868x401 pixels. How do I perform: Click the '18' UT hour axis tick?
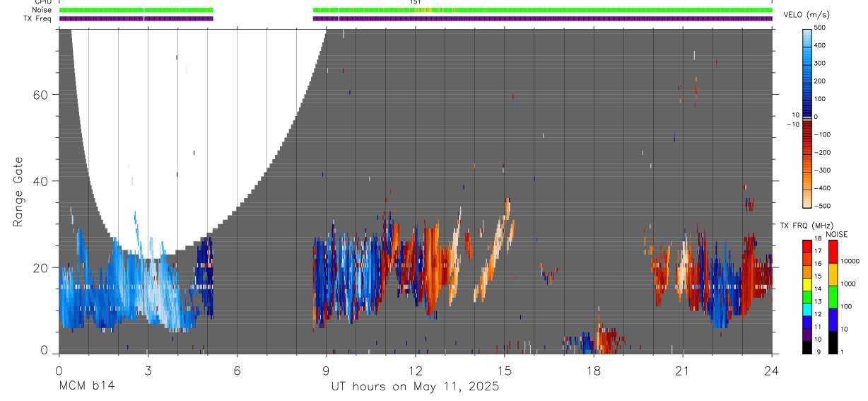coord(593,370)
